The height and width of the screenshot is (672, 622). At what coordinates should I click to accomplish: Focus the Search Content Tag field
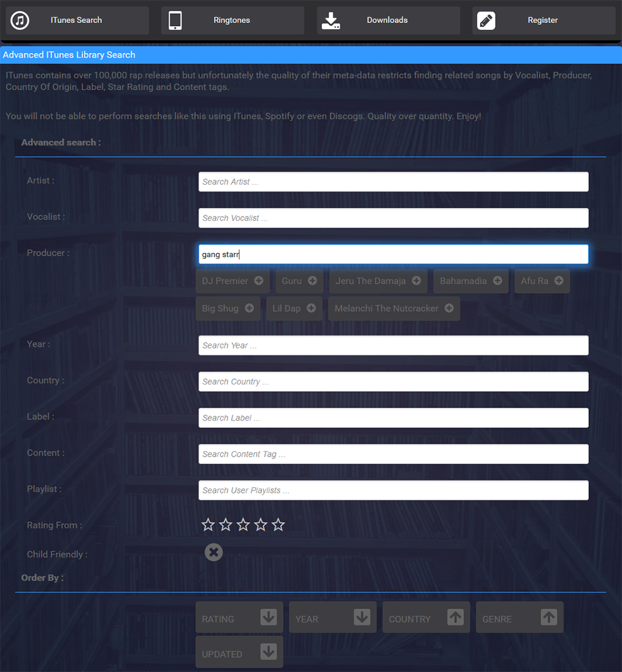[393, 454]
